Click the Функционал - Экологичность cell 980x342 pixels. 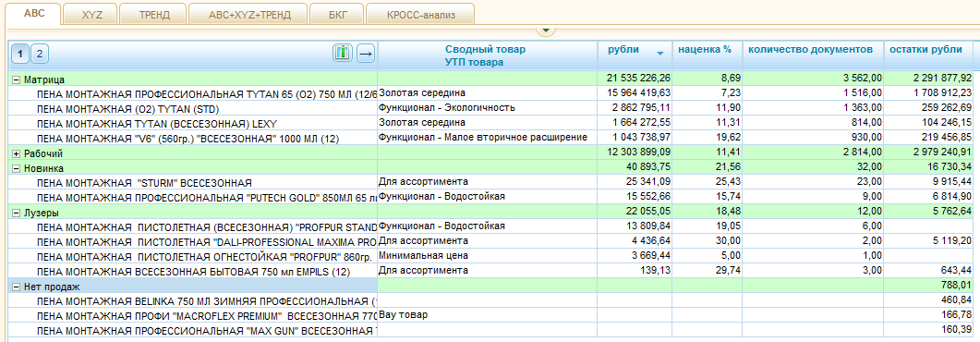(488, 107)
